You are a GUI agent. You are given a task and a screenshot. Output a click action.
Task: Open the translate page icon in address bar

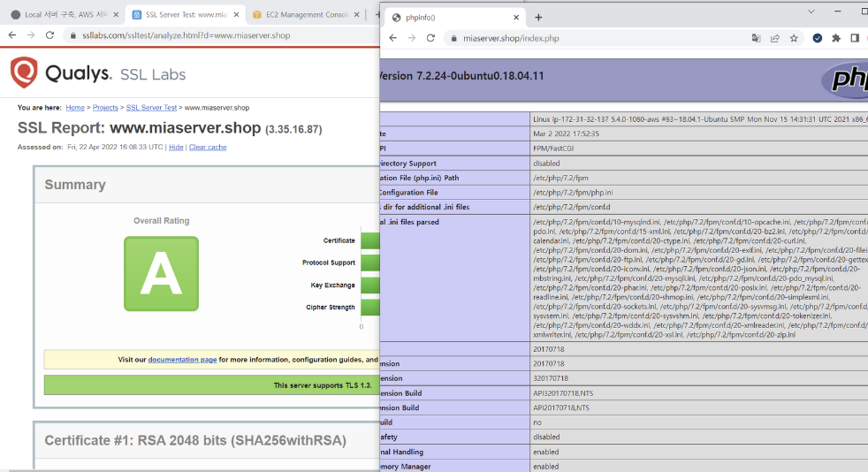click(x=756, y=38)
